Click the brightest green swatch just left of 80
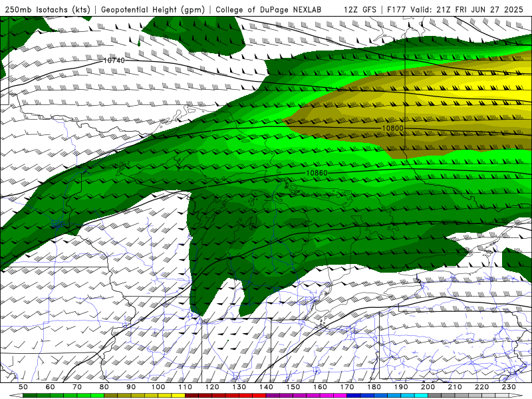This screenshot has height=399, width=532. tap(97, 396)
